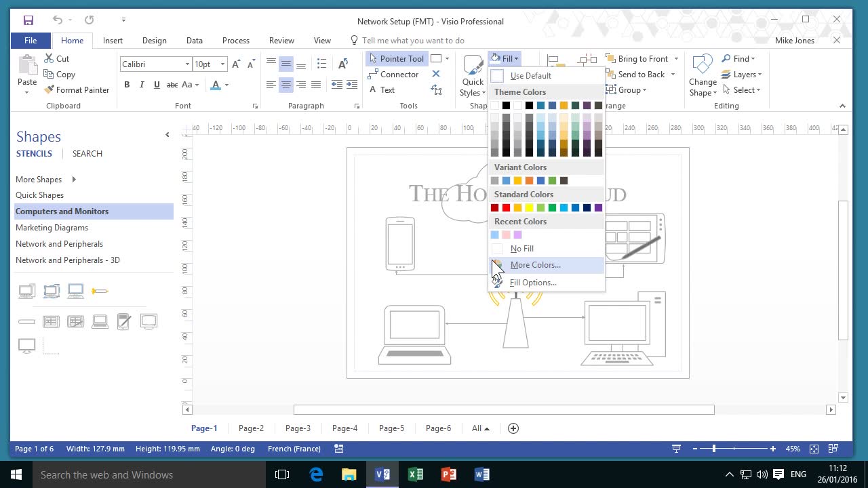Open Excel from the taskbar

click(416, 474)
